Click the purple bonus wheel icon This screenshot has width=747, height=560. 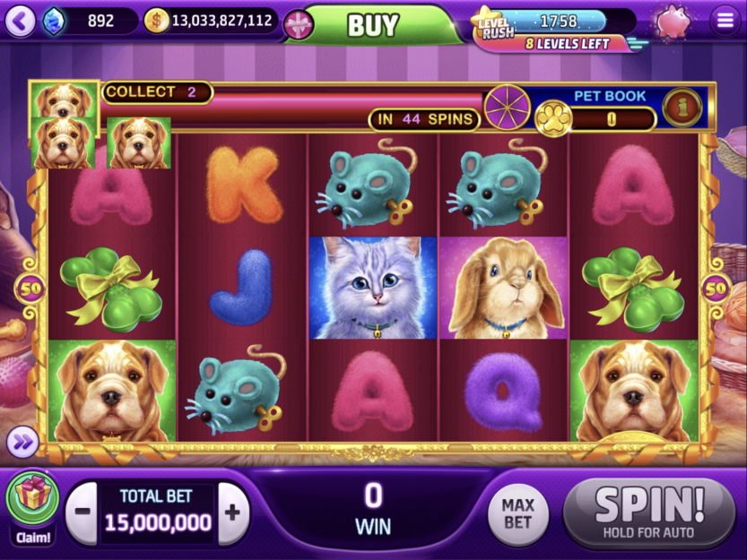(x=507, y=108)
